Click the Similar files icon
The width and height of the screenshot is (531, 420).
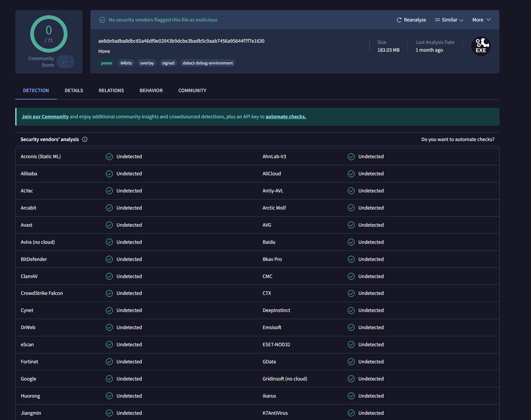point(438,20)
